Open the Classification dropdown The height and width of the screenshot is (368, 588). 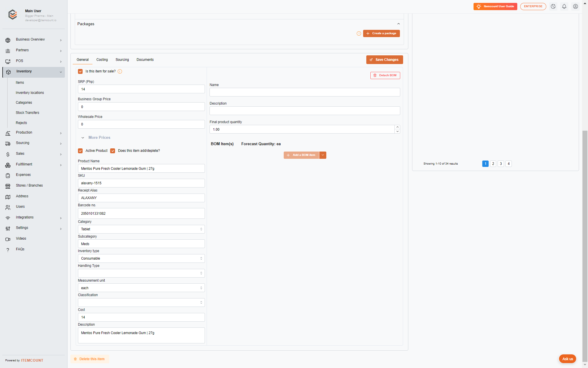point(141,303)
